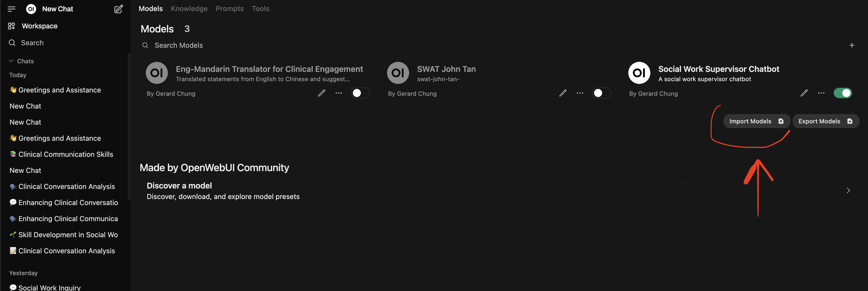Click the search magnifier icon beside Search Models
868x291 pixels.
pyautogui.click(x=145, y=45)
